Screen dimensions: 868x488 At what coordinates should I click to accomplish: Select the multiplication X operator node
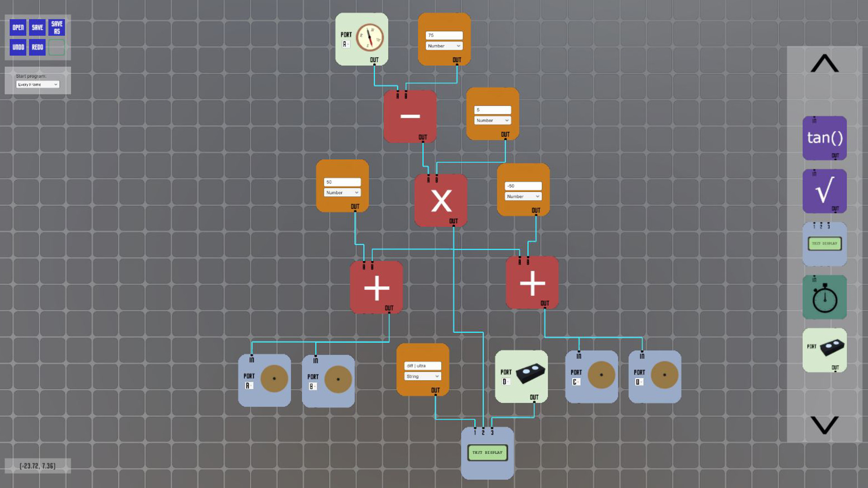441,201
